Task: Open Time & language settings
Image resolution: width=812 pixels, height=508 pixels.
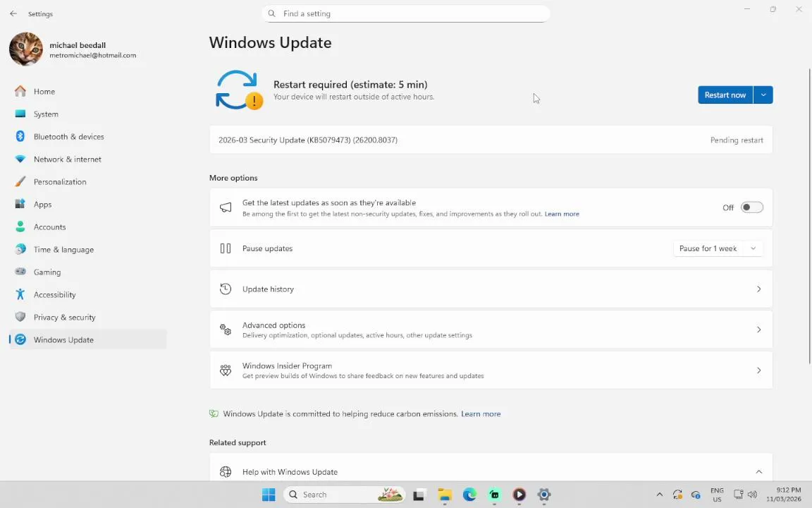Action: click(x=88, y=249)
